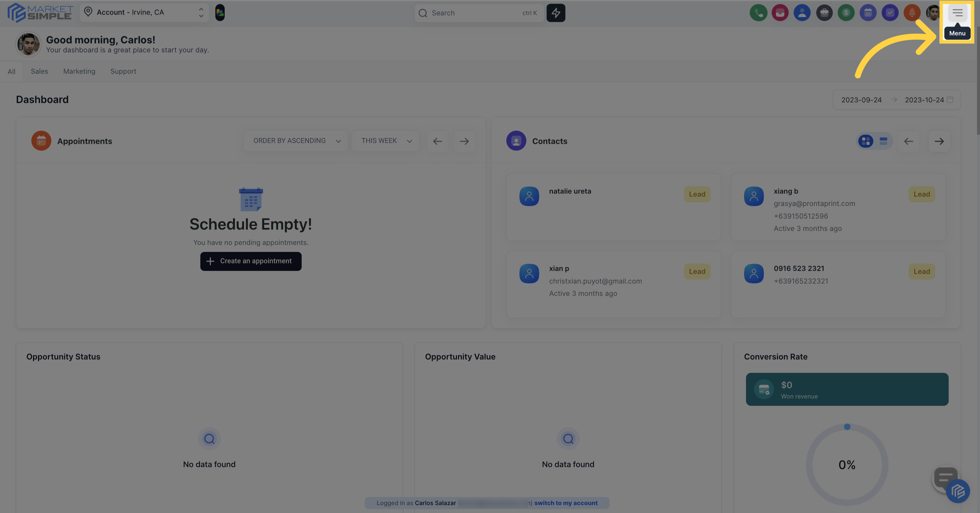Click Create an appointment button
980x513 pixels.
point(251,261)
